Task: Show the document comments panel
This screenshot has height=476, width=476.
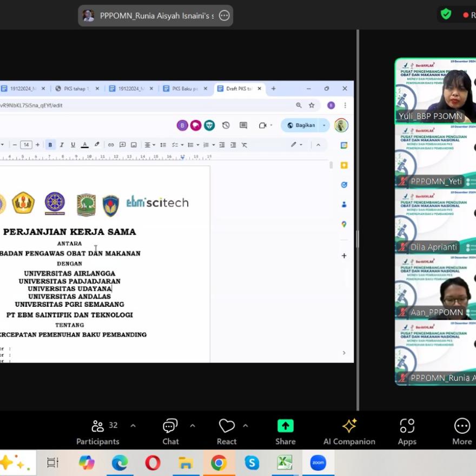Action: pyautogui.click(x=243, y=125)
